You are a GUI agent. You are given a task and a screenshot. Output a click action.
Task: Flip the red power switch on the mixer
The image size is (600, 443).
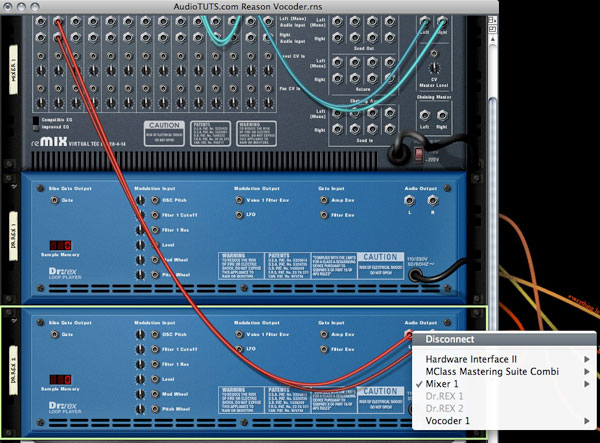(x=419, y=154)
